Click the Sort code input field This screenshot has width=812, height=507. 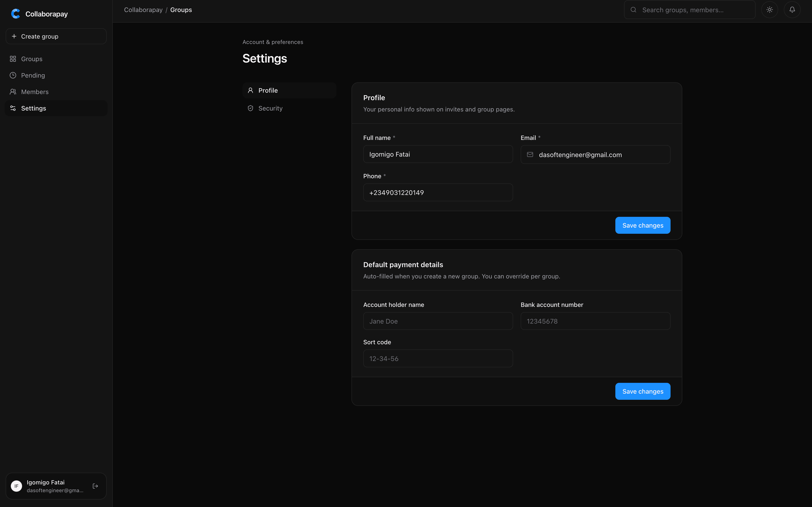point(438,358)
